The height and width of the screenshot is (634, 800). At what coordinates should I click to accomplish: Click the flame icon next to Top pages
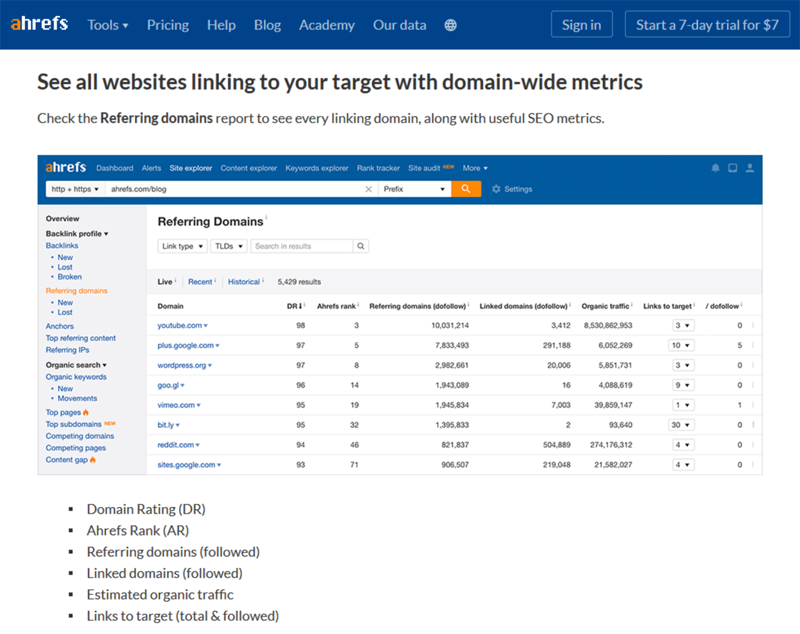tap(86, 412)
